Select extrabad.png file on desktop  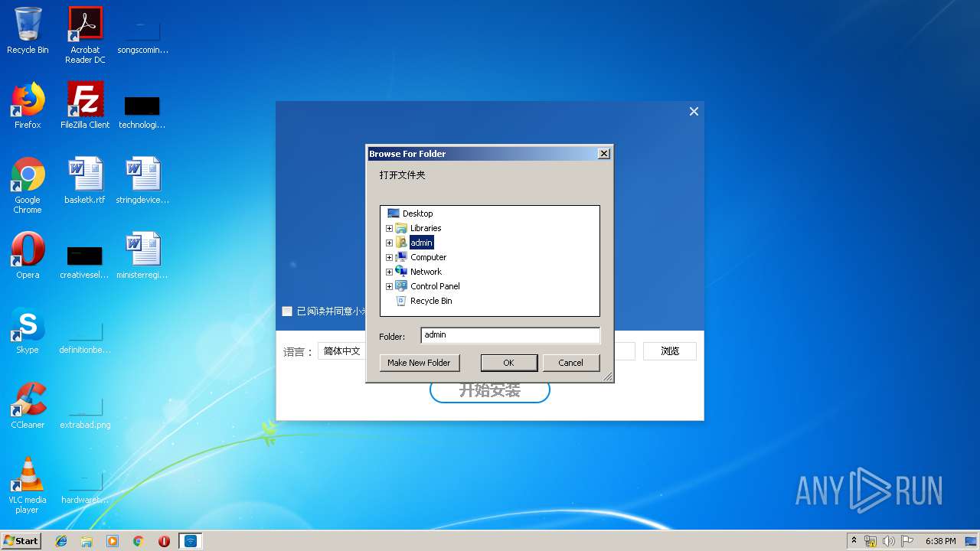pos(85,413)
